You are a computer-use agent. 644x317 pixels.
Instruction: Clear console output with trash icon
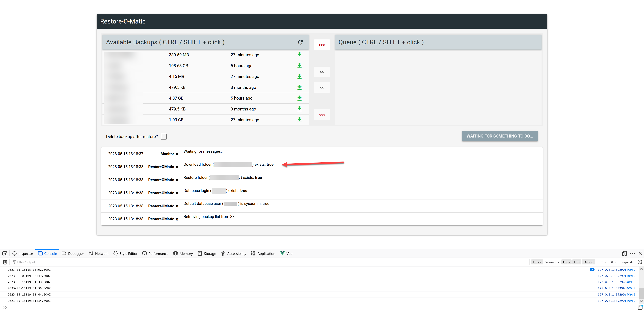[5, 262]
